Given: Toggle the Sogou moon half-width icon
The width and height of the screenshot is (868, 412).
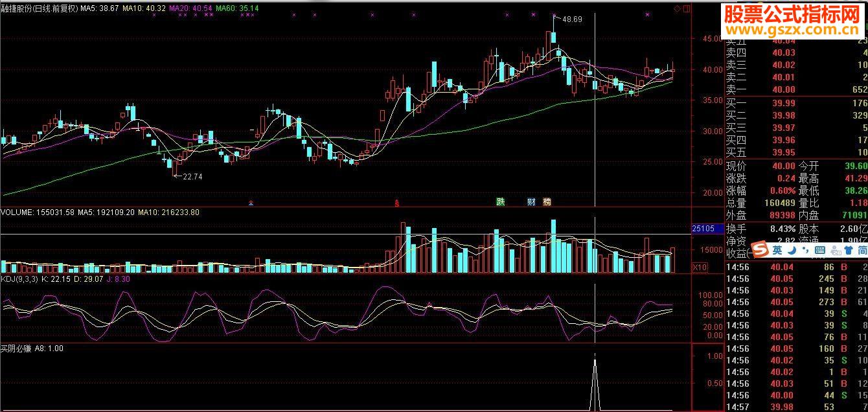Looking at the screenshot, I should [792, 249].
